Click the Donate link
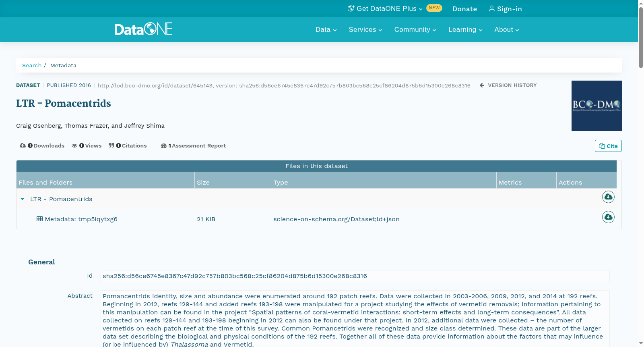 click(464, 9)
